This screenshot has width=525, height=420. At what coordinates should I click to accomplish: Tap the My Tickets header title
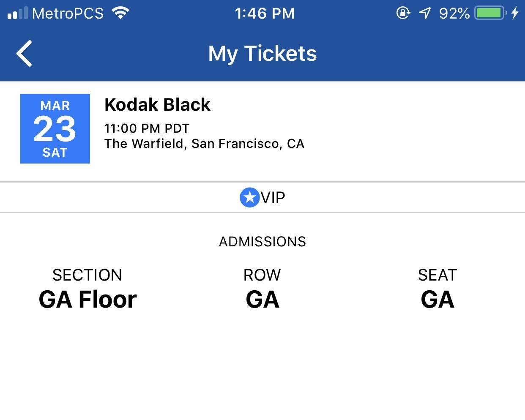tap(262, 54)
